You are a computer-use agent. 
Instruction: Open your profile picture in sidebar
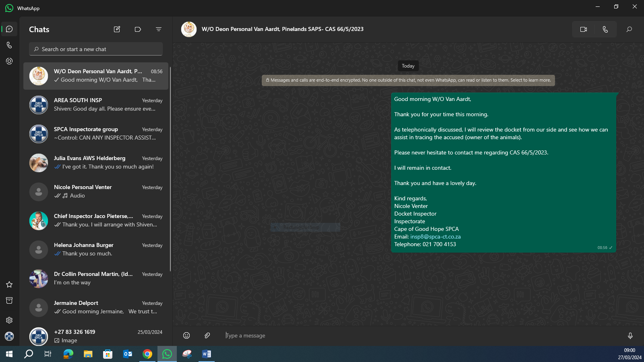(9, 336)
